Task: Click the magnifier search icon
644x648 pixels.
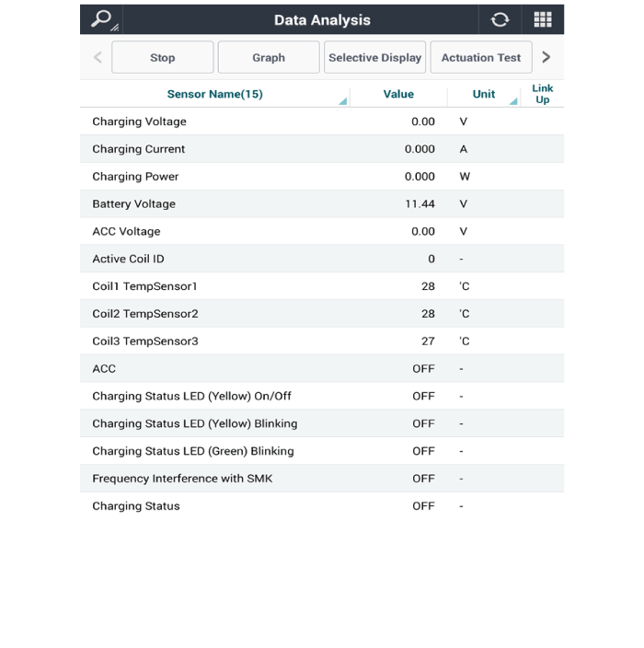Action: pyautogui.click(x=101, y=19)
